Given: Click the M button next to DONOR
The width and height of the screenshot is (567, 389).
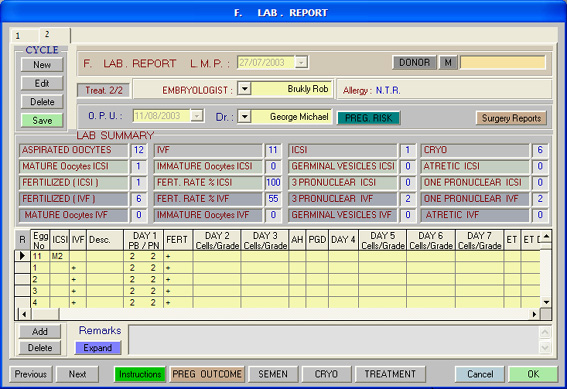Looking at the screenshot, I should pyautogui.click(x=448, y=63).
